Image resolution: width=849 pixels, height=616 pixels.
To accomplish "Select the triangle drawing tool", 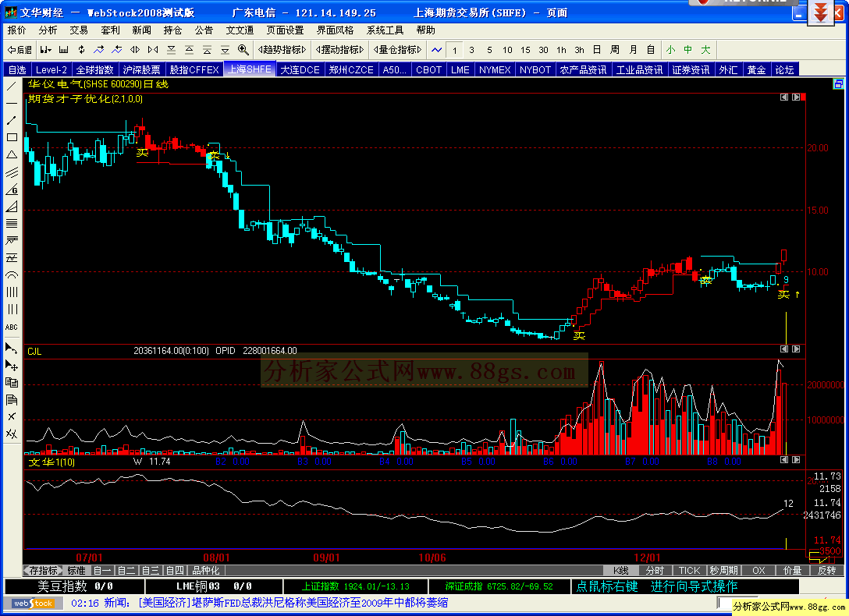I will pyautogui.click(x=12, y=154).
